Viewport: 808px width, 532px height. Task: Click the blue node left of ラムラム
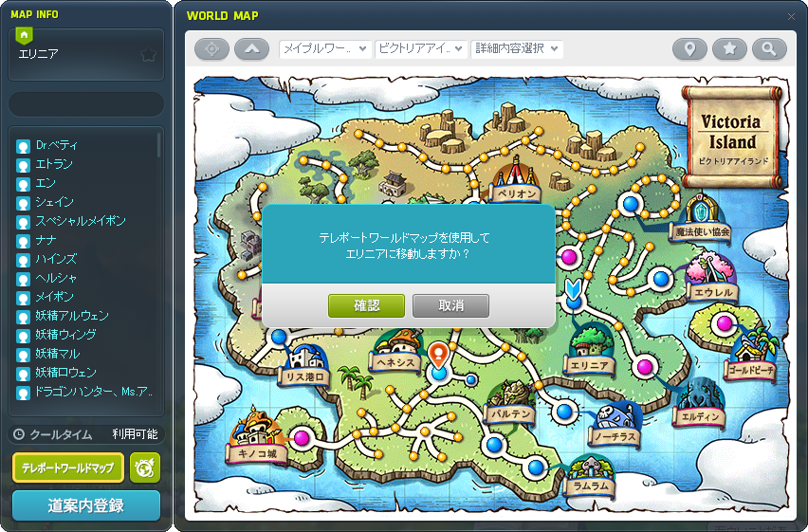point(536,468)
